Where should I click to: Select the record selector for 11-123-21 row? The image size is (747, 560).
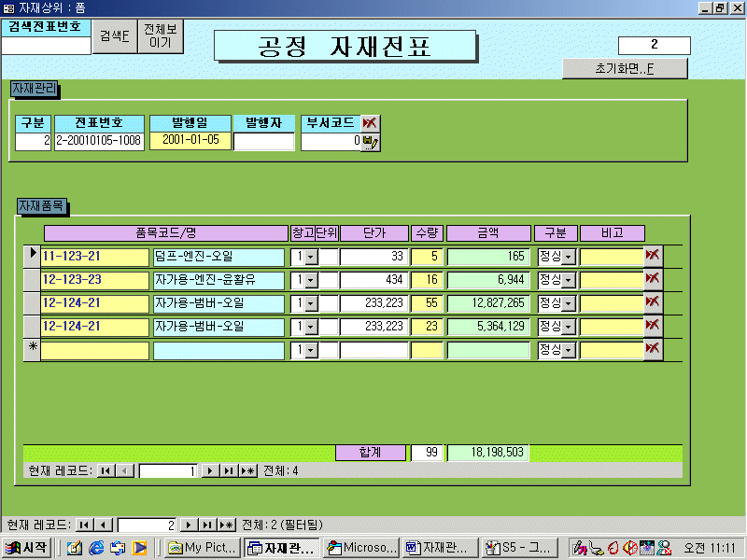(x=32, y=256)
